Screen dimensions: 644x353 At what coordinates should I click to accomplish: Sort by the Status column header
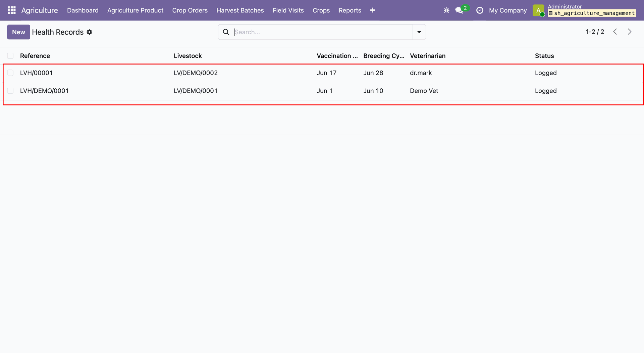544,56
